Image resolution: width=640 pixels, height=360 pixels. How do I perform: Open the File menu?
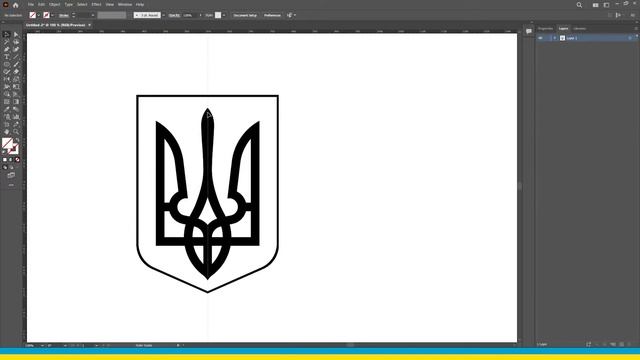(x=31, y=4)
